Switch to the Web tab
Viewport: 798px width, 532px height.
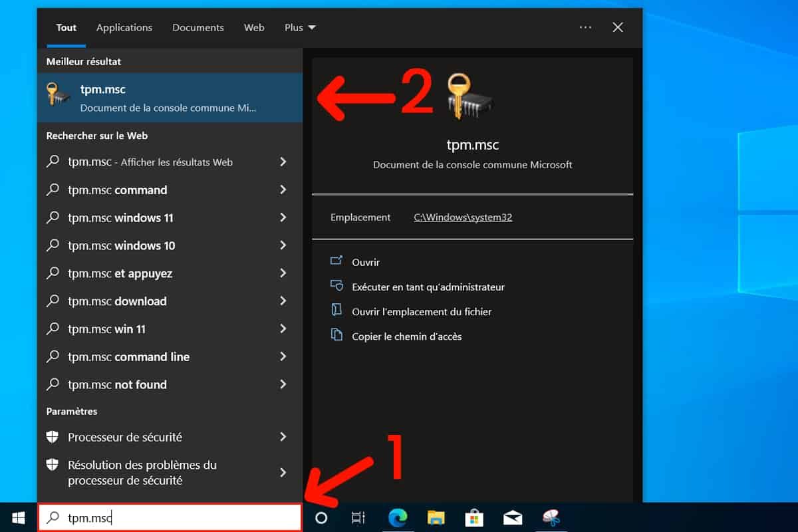[254, 27]
